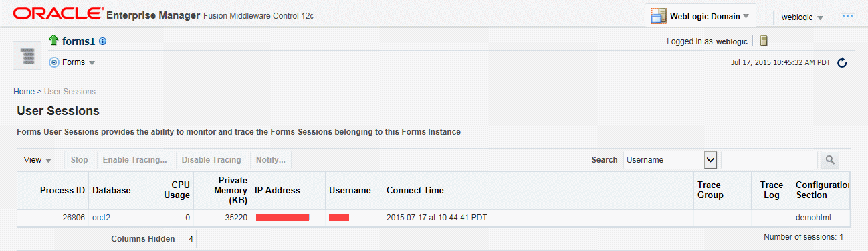Click the forms1 information icon
Viewport: 868px width, 251px height.
pos(103,41)
